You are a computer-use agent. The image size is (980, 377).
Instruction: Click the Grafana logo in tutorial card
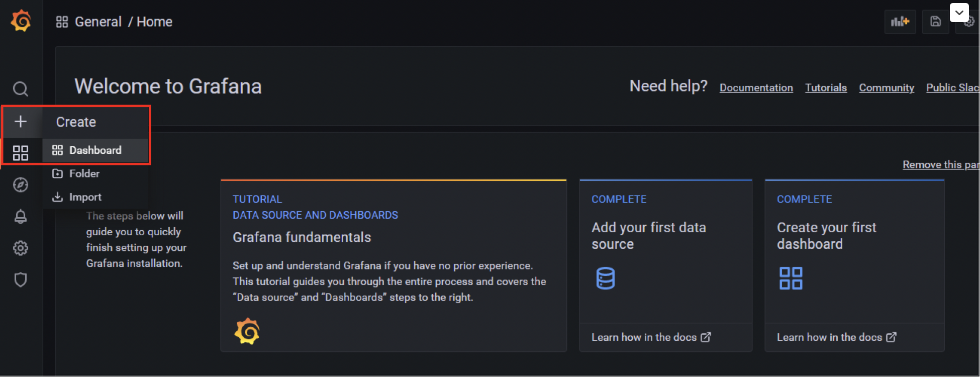tap(247, 331)
